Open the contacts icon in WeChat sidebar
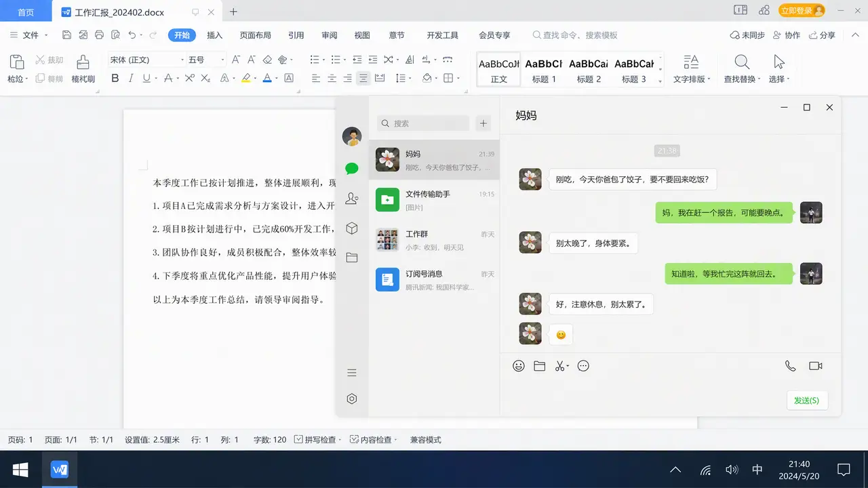Image resolution: width=868 pixels, height=488 pixels. tap(352, 199)
